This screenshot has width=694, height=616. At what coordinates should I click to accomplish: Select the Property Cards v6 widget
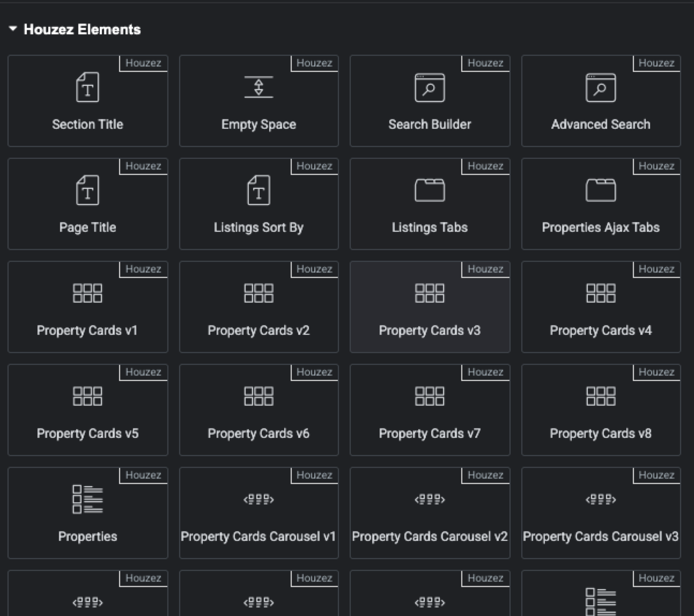[x=259, y=410]
